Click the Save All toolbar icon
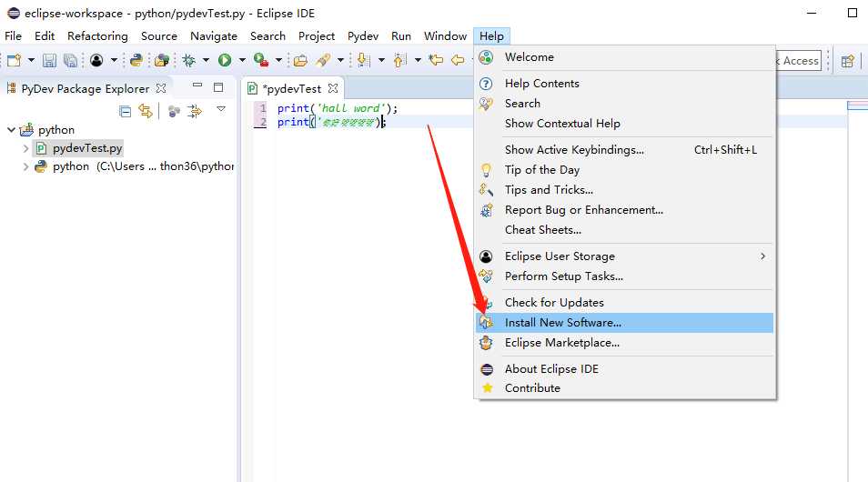Viewport: 868px width, 482px height. (x=70, y=60)
